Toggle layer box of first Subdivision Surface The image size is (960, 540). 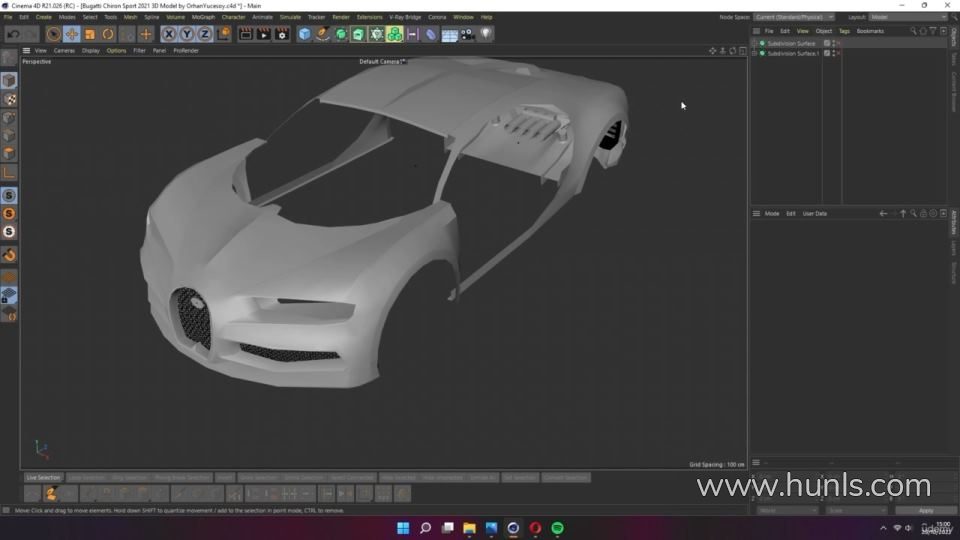827,43
